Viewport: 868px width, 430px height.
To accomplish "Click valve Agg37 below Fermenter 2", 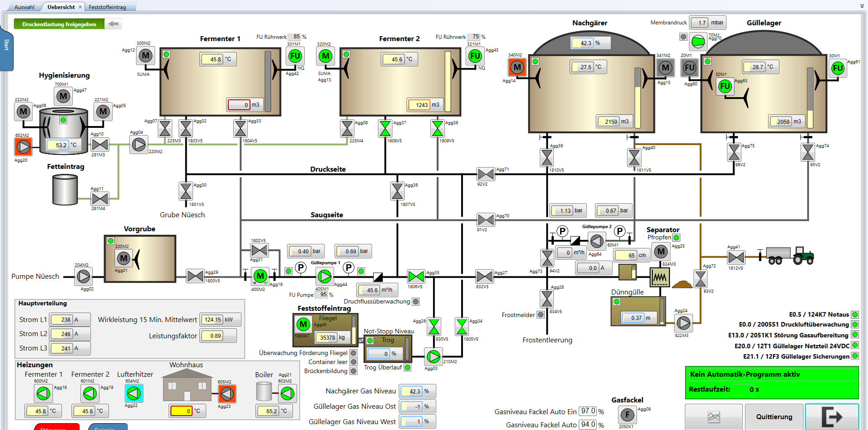I will tap(385, 129).
